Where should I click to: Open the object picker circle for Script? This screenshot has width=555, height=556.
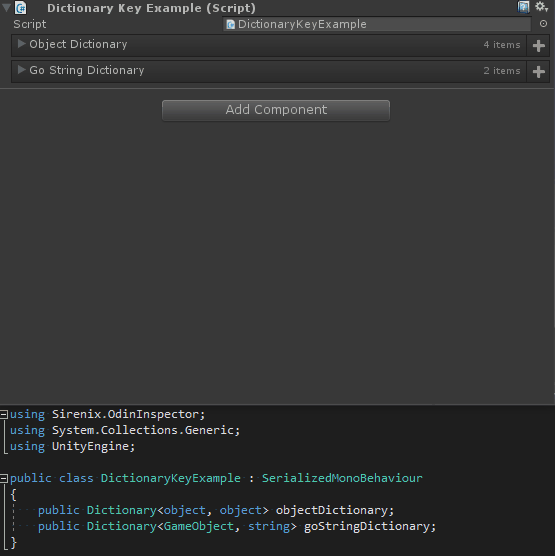pyautogui.click(x=543, y=24)
